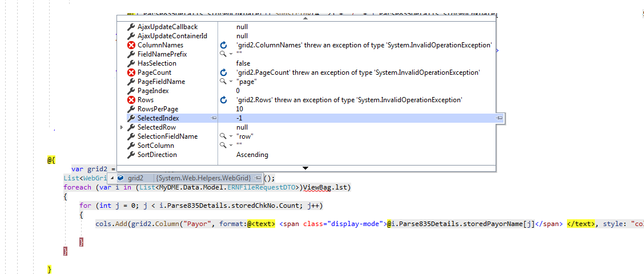
Task: Click the SelectedIndex value -1
Action: 239,118
